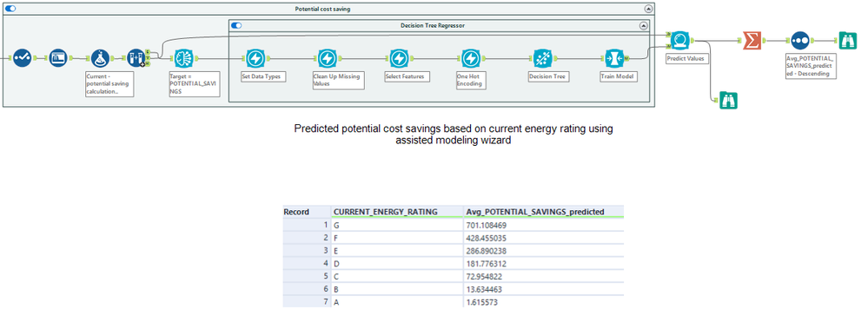Click the Predict Values tool icon
Screen dimensions: 868x316
pos(679,41)
